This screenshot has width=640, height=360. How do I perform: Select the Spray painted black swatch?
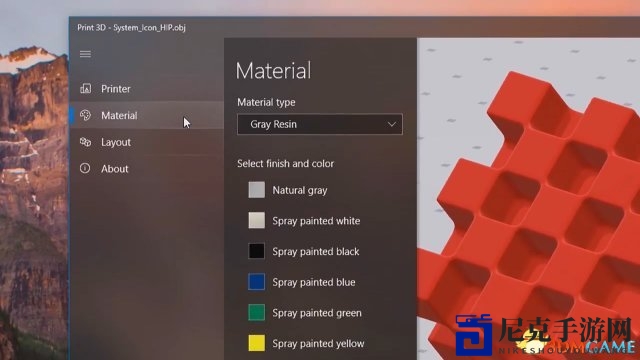256,251
